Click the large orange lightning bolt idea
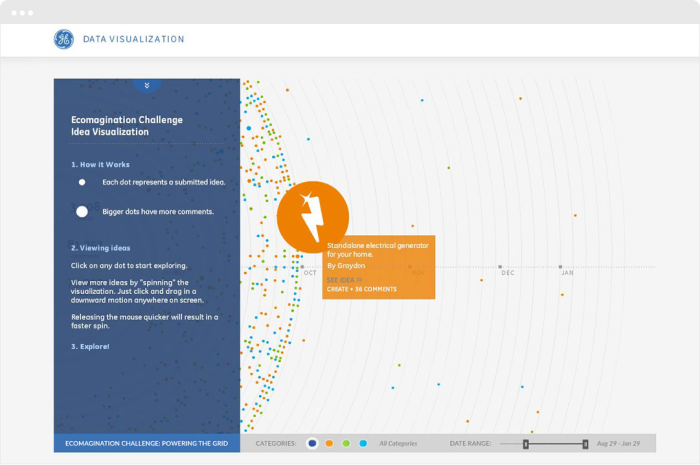The image size is (700, 465). click(312, 217)
